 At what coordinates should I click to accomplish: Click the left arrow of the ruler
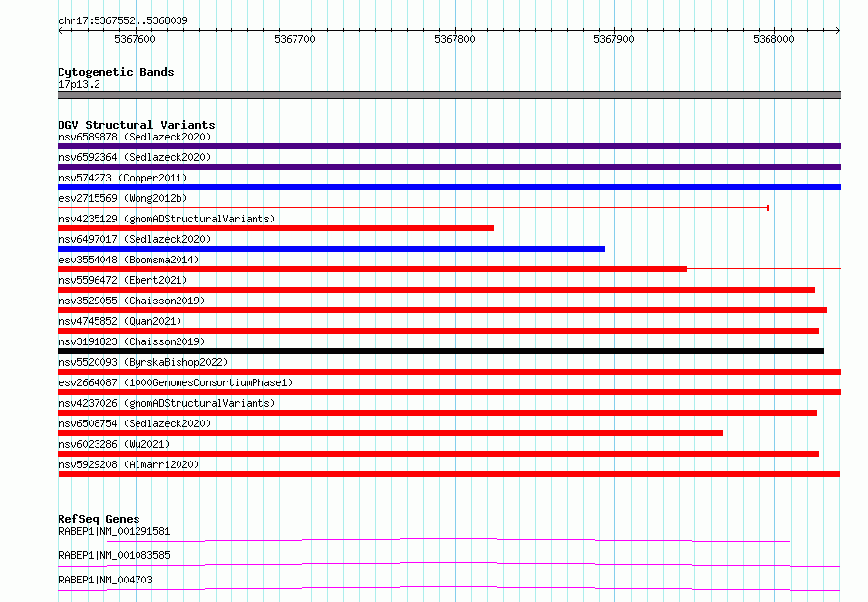(60, 30)
